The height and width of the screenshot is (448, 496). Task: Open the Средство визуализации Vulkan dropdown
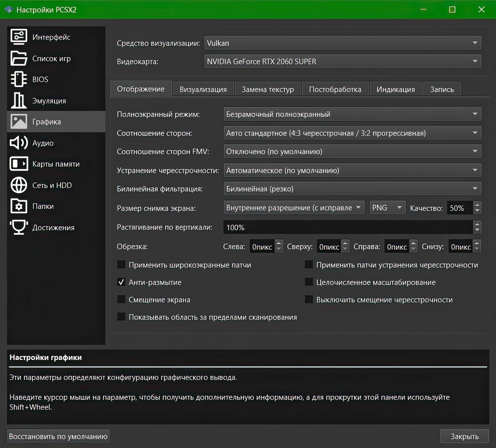[343, 43]
